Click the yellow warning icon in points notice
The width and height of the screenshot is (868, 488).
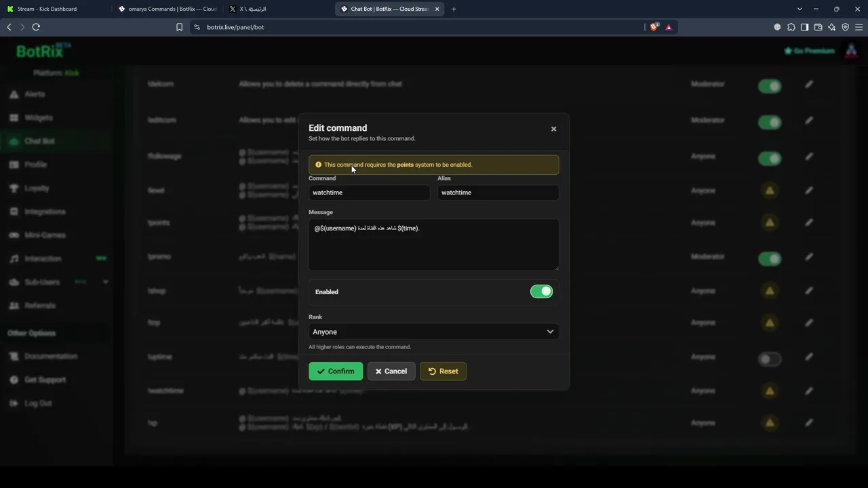(318, 165)
